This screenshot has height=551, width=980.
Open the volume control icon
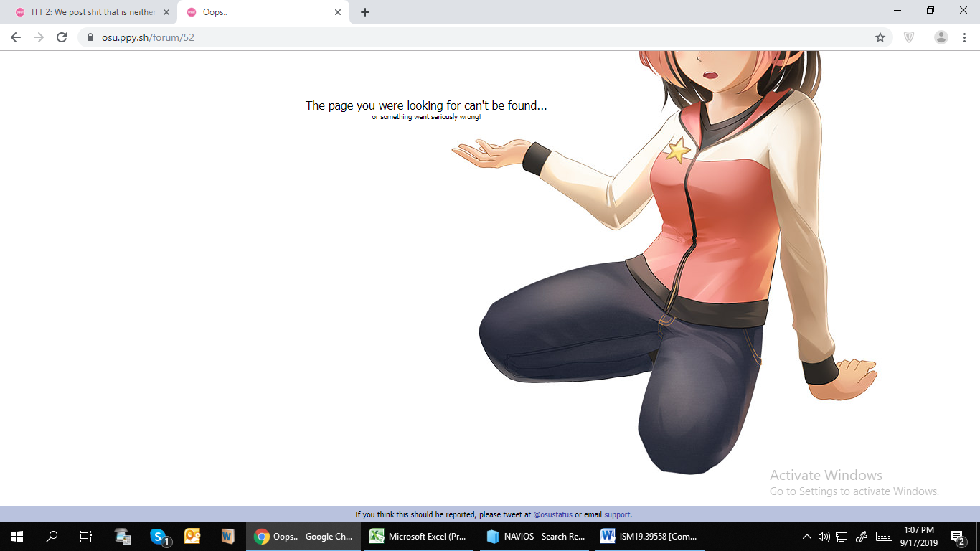pos(824,536)
